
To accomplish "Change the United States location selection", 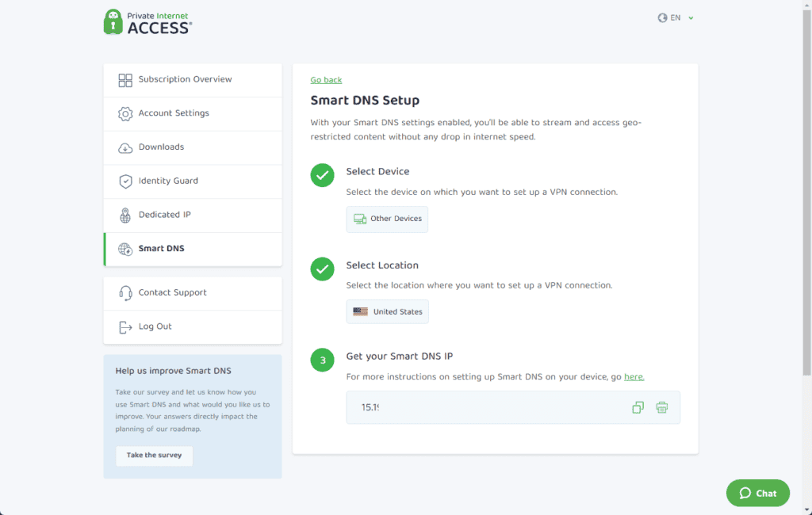I will [x=387, y=312].
